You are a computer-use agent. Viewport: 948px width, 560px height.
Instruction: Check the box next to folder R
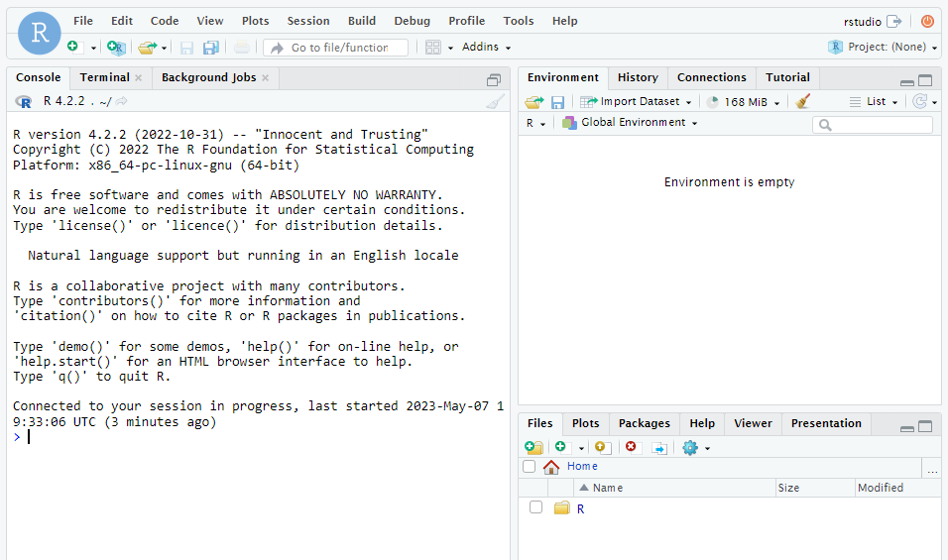coord(535,507)
